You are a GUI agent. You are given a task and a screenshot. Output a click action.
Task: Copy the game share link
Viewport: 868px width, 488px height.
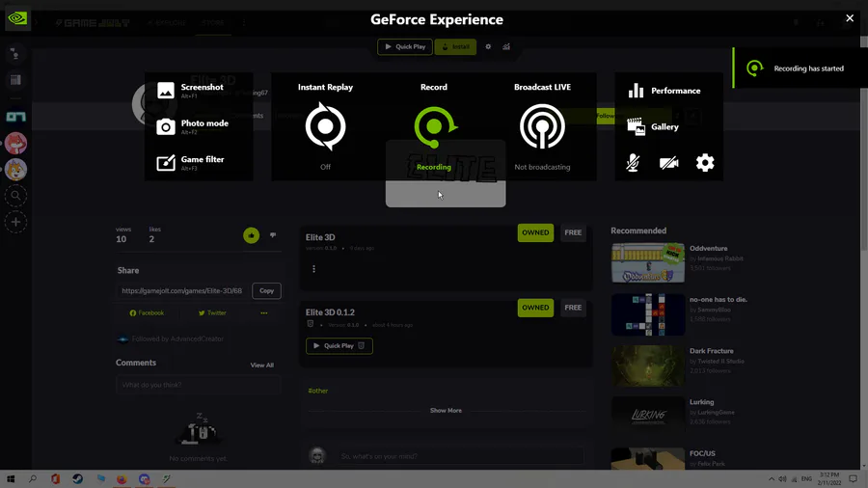[267, 291]
